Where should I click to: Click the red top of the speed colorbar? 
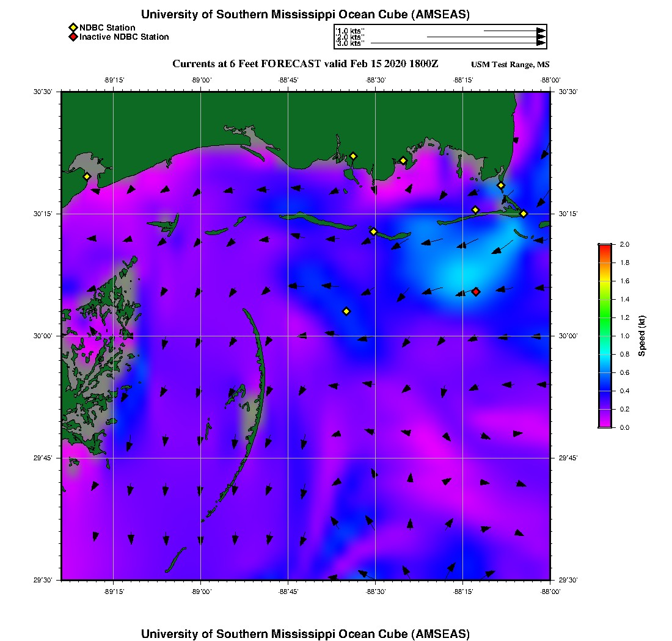(x=604, y=246)
